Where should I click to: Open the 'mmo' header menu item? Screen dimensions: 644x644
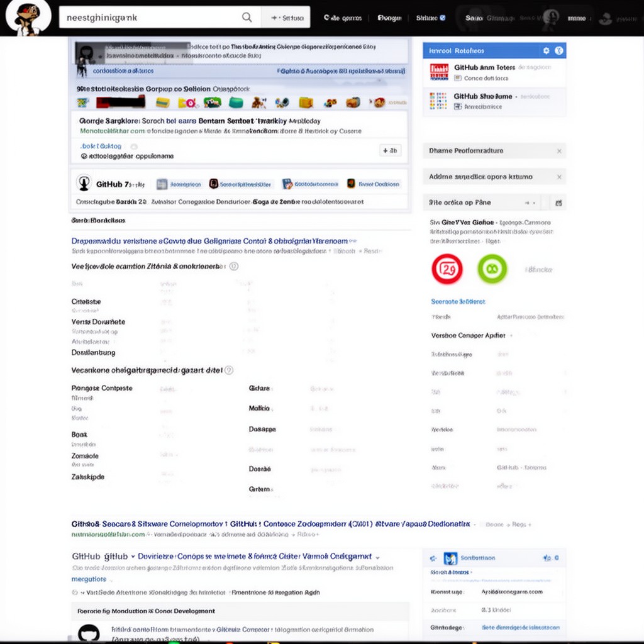(x=576, y=18)
